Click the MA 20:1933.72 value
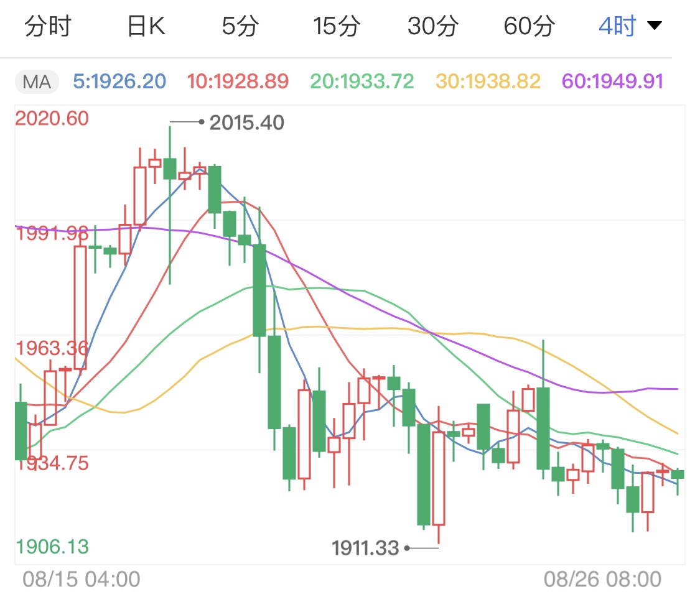700x597 pixels. pos(362,81)
